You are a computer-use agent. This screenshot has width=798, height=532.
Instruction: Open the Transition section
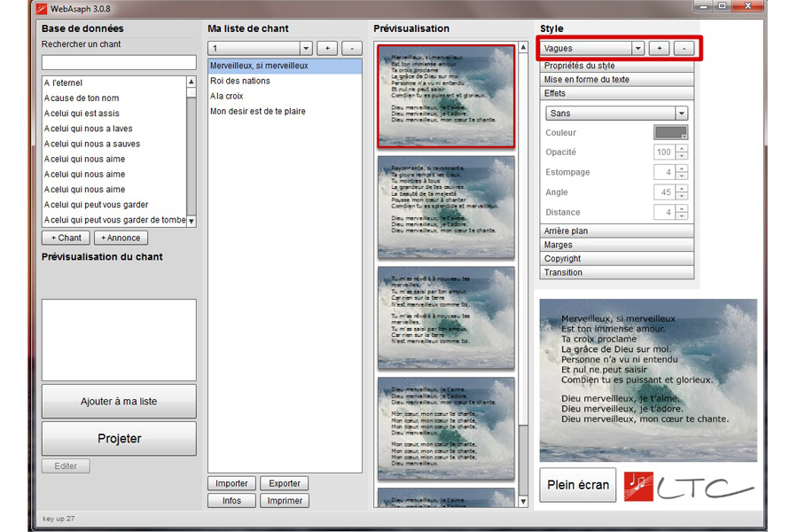(617, 273)
